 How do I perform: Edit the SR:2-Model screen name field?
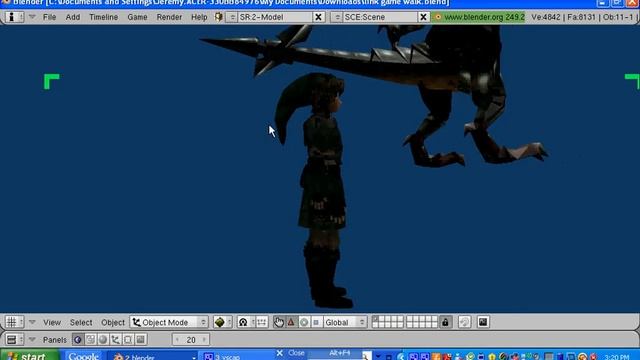pyautogui.click(x=274, y=17)
